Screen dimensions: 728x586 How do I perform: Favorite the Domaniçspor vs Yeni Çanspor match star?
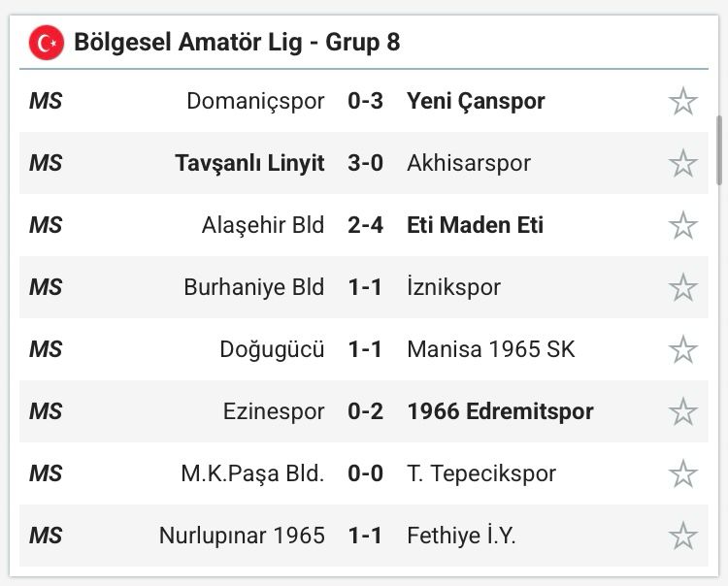coord(683,101)
